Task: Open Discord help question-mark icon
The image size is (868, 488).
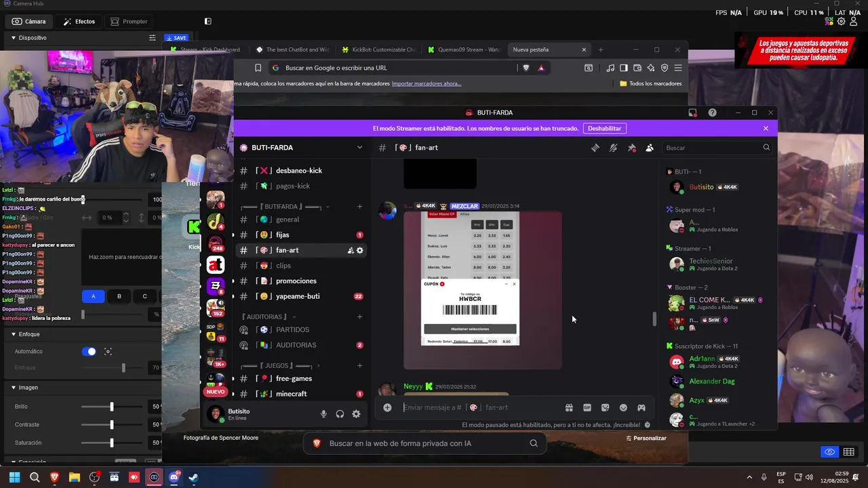Action: tap(712, 113)
